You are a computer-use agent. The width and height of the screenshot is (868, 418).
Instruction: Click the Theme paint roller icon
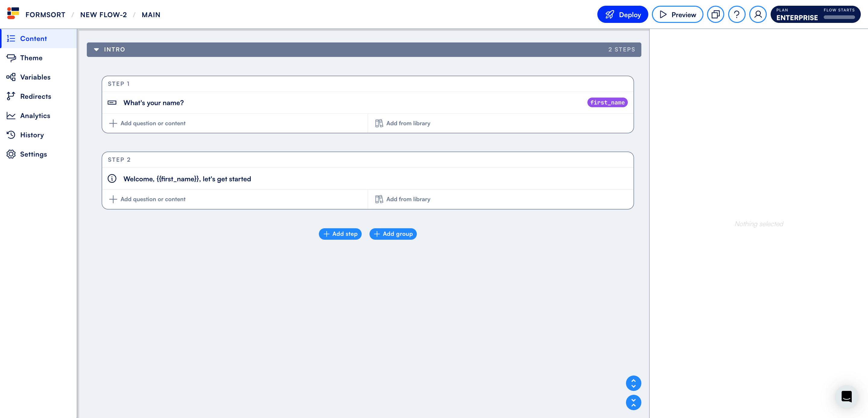(11, 58)
